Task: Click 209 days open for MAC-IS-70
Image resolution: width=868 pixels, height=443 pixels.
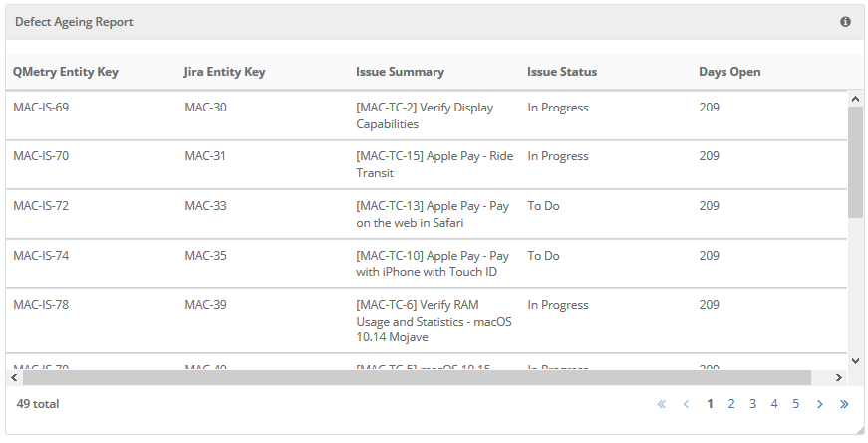Action: 710,156
